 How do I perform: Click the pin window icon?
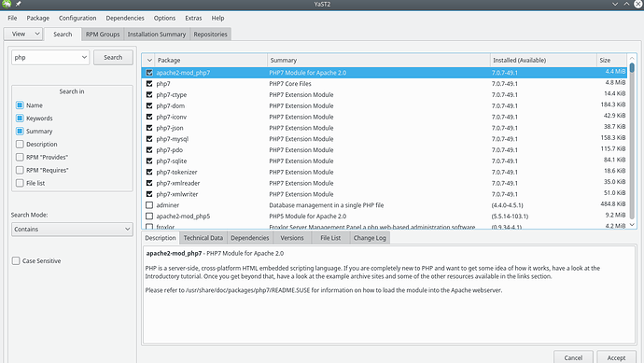18,4
